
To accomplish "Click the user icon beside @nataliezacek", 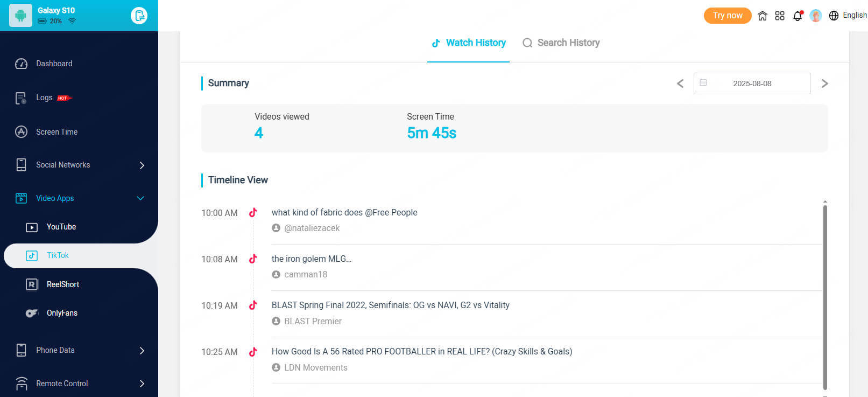I will (x=276, y=228).
